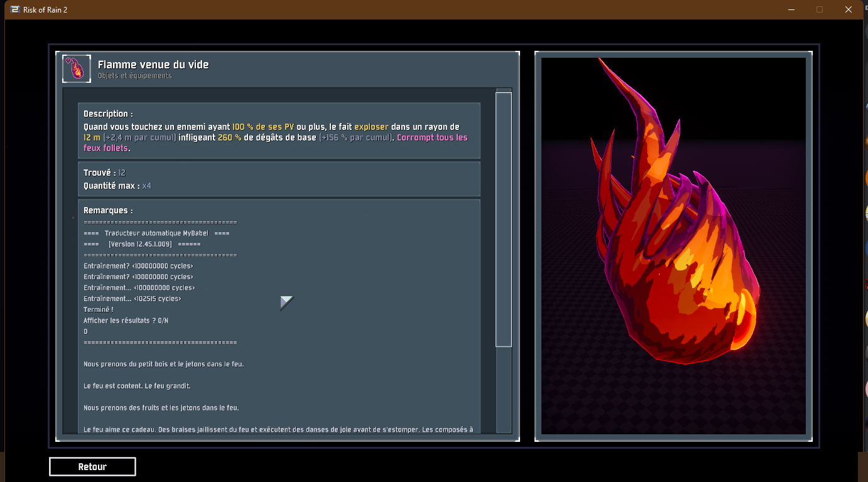Click the "Trouvé : 12" stat line
Screen dimensions: 868x482
coord(105,173)
